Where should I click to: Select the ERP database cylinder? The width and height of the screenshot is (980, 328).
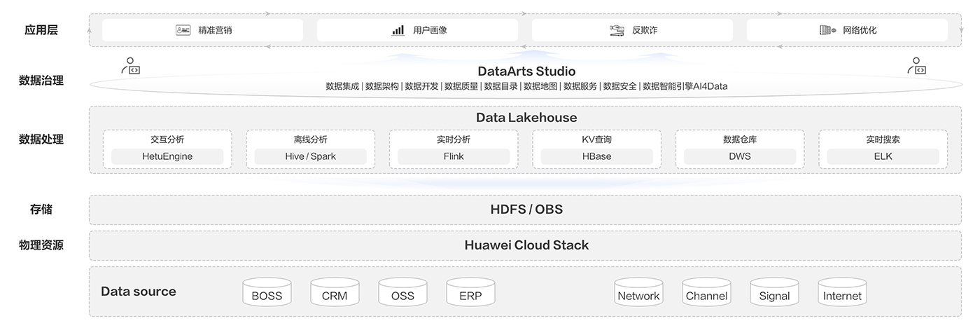pos(470,292)
